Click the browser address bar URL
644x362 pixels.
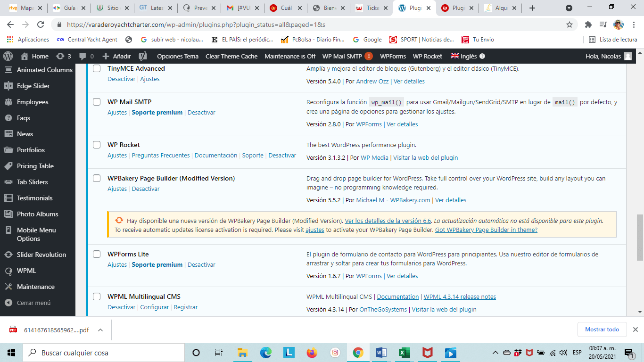[196, 25]
